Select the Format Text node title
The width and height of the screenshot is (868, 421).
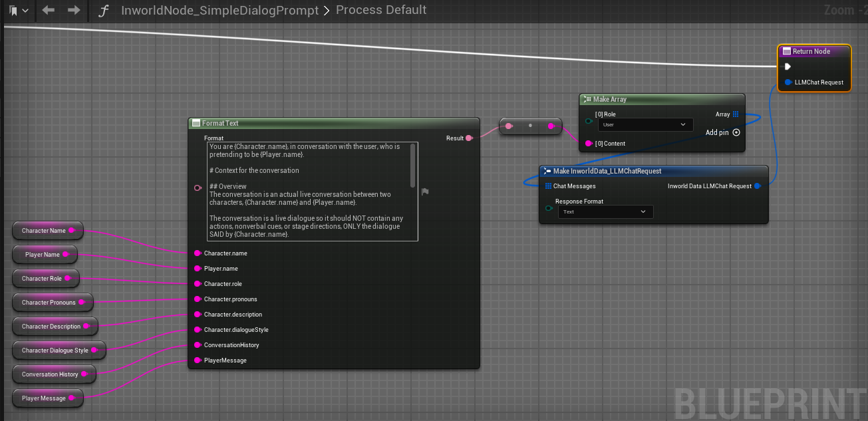[x=219, y=123]
